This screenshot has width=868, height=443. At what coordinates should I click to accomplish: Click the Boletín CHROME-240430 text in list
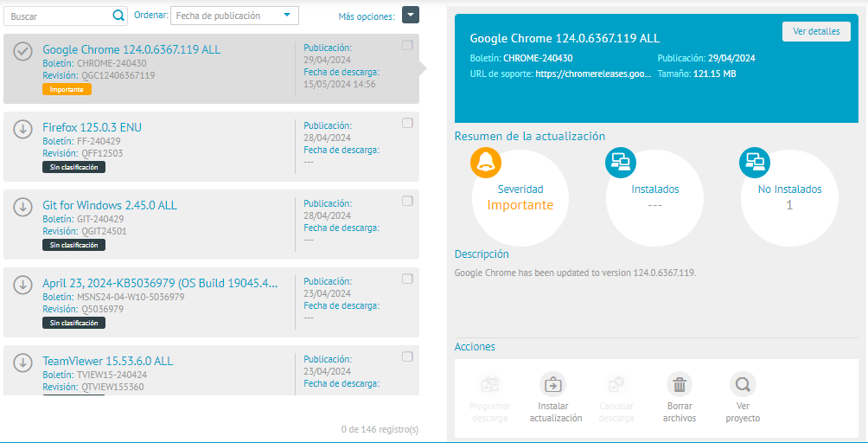coord(94,63)
